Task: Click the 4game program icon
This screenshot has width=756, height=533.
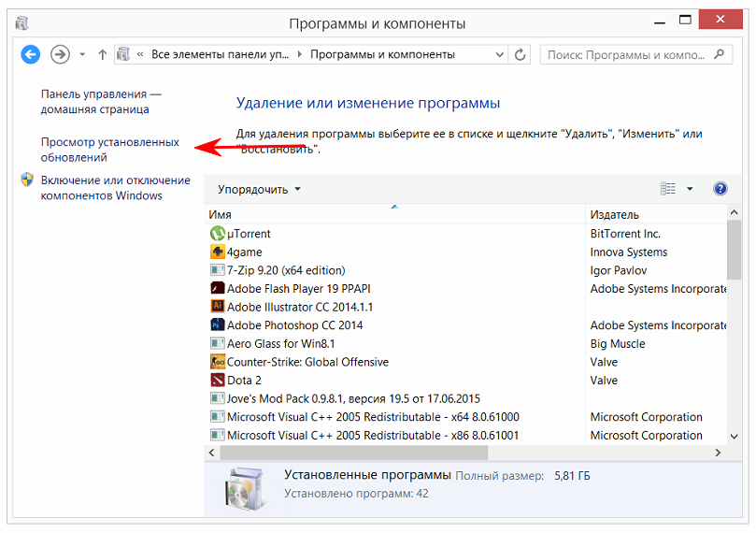Action: click(x=218, y=252)
